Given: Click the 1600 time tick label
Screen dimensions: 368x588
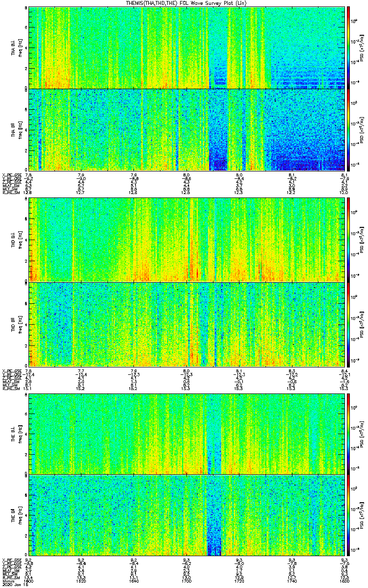Looking at the screenshot, I should [x=28, y=581].
